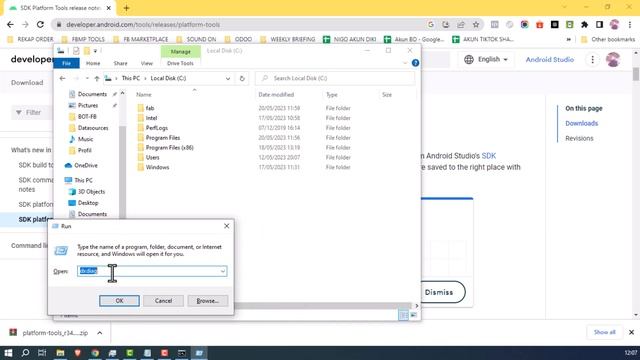Screen dimensions: 640x360
Task: Reload the Chrome page
Action: [40, 24]
